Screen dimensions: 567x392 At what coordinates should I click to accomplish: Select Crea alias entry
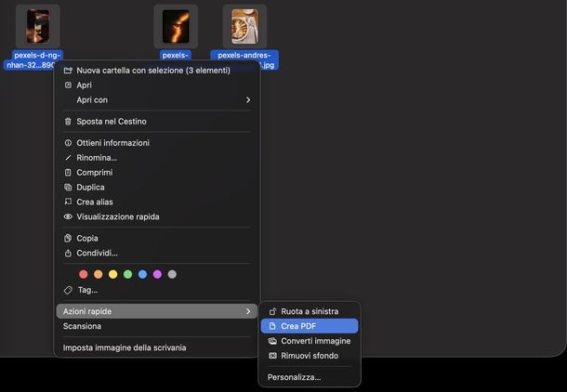157,202
